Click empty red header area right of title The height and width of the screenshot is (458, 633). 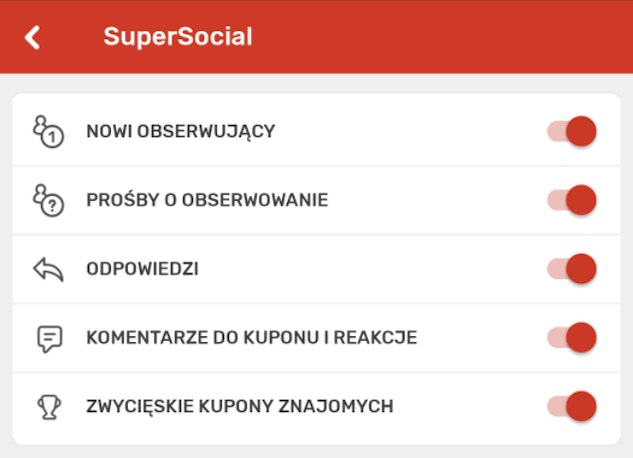450,37
